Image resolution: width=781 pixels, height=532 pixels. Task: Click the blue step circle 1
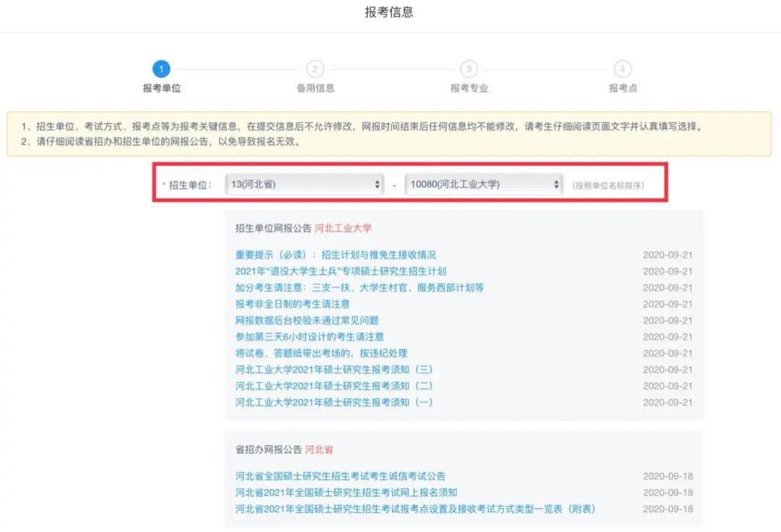coord(161,69)
